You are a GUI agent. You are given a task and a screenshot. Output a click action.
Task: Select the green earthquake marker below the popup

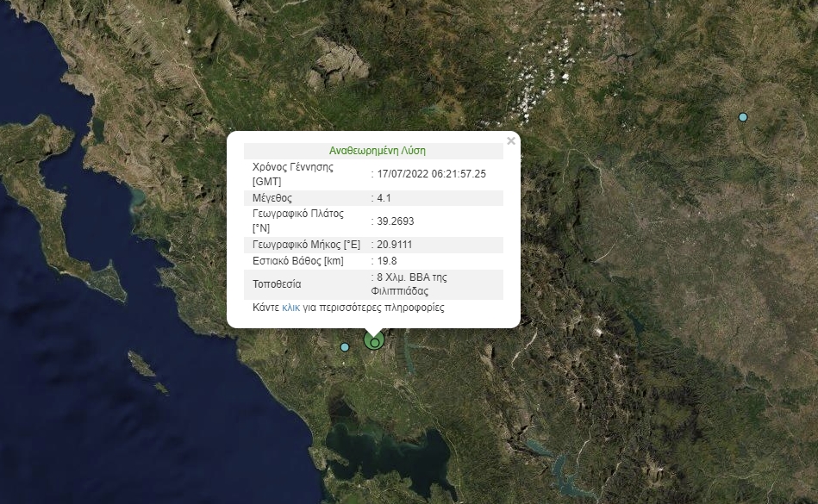tap(374, 341)
